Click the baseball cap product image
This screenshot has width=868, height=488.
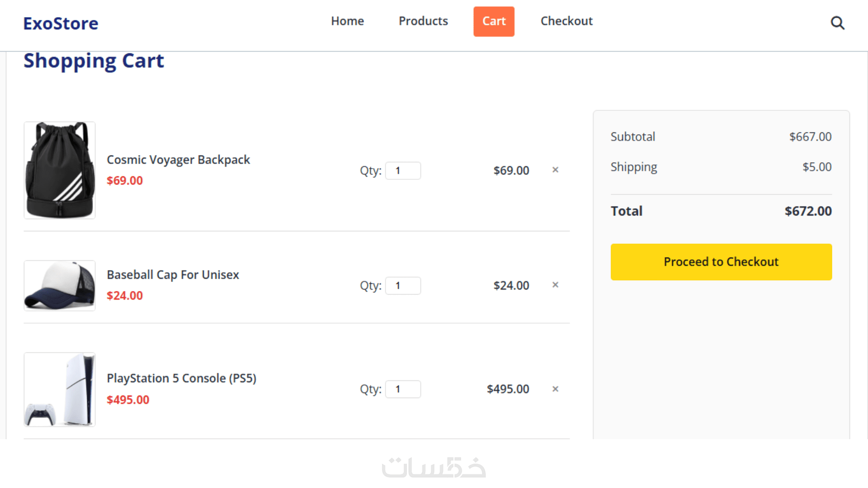coord(60,286)
